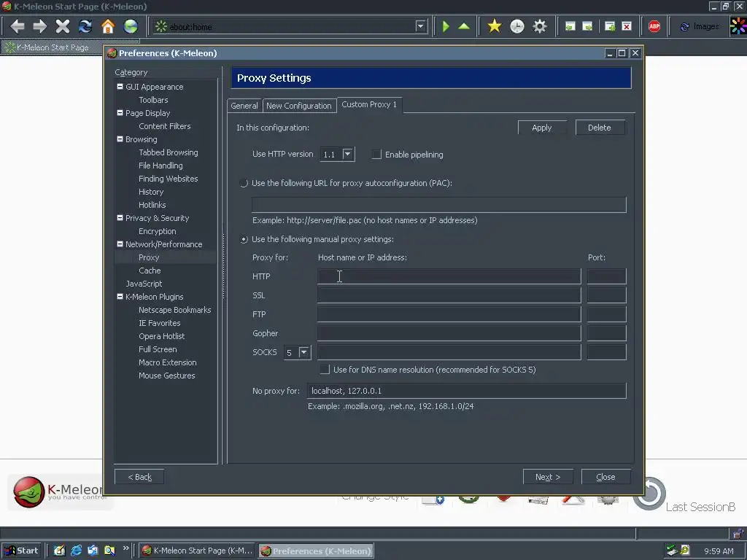Click the Next > button

click(x=548, y=477)
